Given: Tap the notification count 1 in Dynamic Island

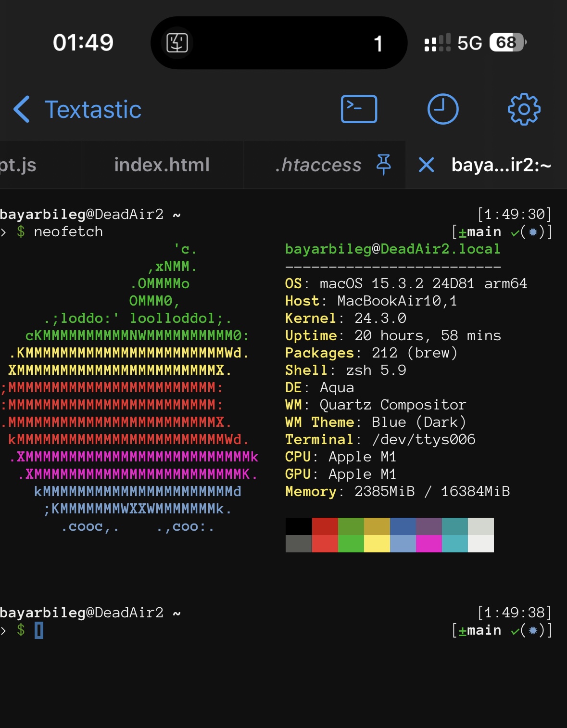Looking at the screenshot, I should 378,42.
